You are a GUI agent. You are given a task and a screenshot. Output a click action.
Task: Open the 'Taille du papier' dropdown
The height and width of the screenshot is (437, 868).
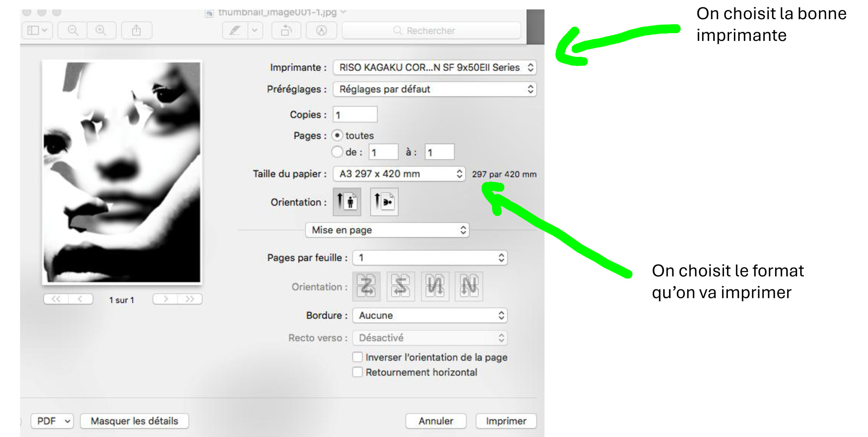pyautogui.click(x=399, y=174)
